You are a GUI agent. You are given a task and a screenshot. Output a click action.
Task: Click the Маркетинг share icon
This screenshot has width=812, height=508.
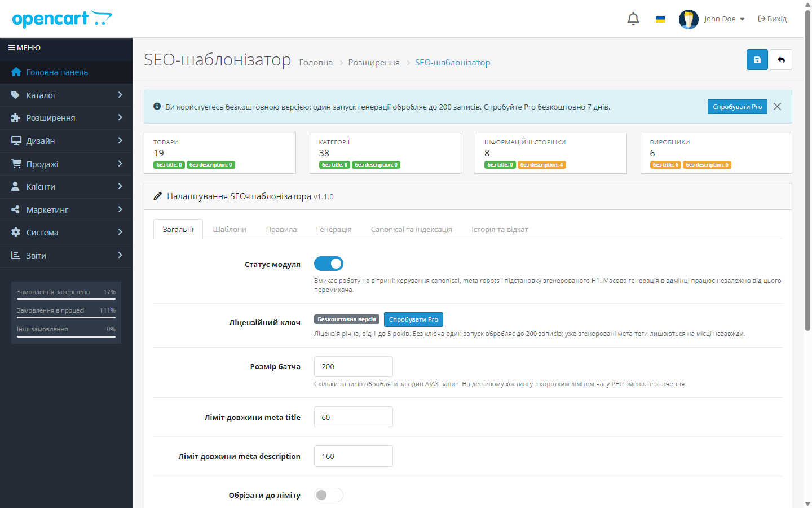16,210
